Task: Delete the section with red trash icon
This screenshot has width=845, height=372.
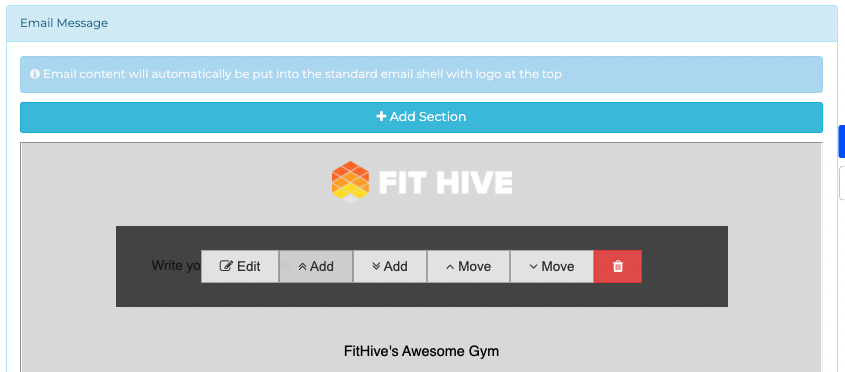Action: (x=618, y=266)
